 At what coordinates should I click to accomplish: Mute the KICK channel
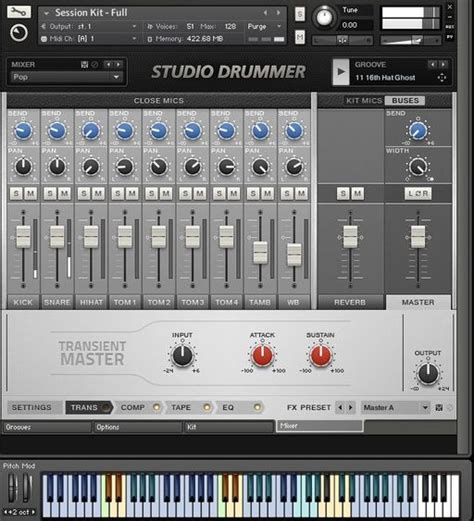click(x=31, y=193)
